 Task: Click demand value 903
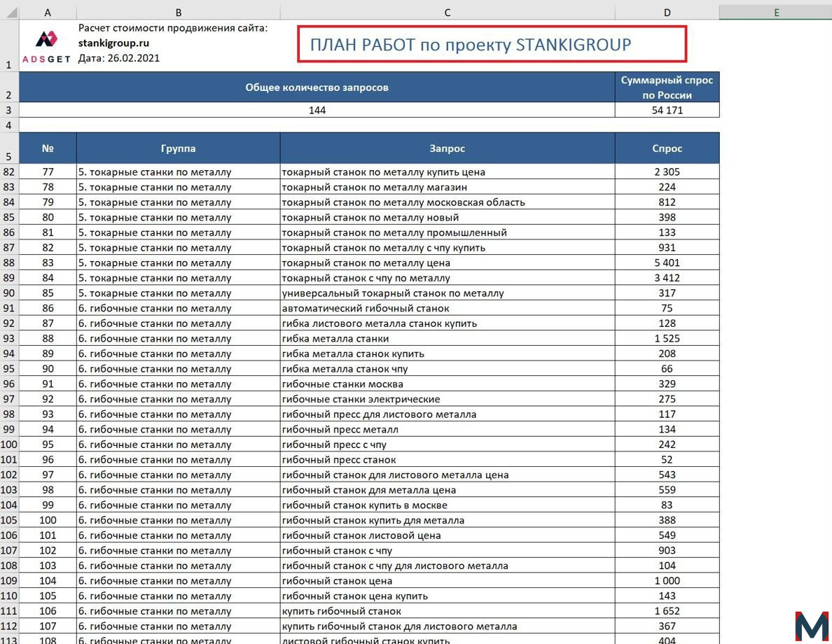(667, 551)
